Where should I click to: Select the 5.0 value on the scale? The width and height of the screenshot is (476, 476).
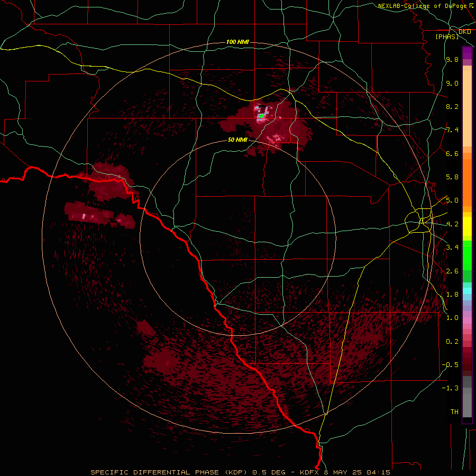tap(452, 200)
